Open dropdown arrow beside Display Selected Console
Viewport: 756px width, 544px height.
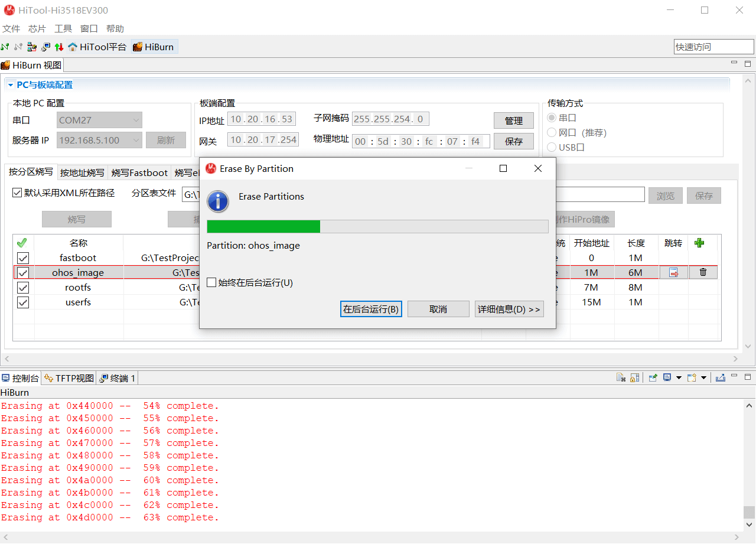tap(679, 377)
